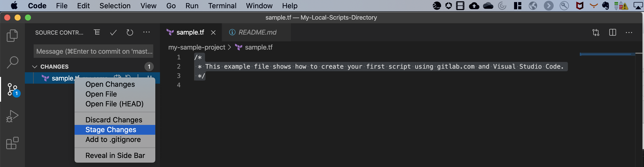Screen dimensions: 644x167
Task: Open the Search view icon
Action: click(12, 62)
